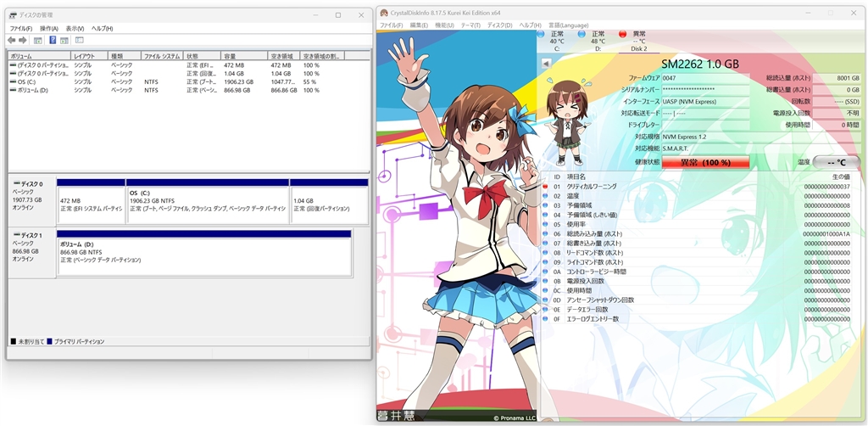The height and width of the screenshot is (426, 868).
Task: Toggle action pane icon next to help icon
Action: point(64,41)
